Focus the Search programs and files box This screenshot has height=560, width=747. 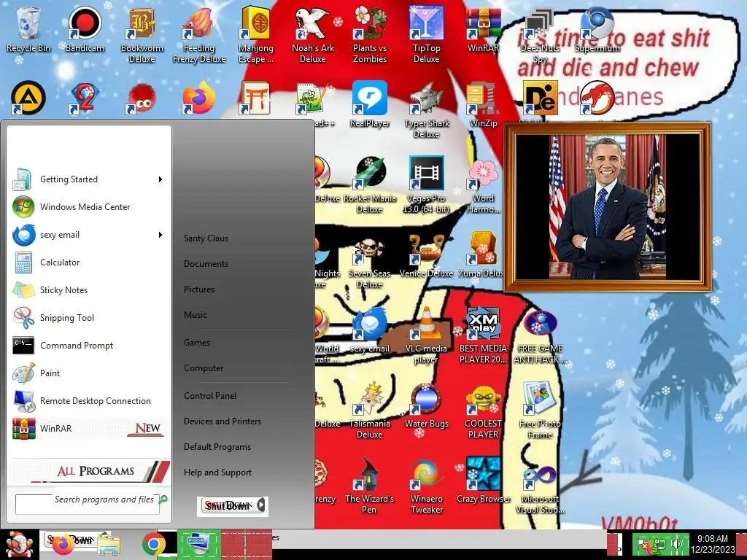88,503
